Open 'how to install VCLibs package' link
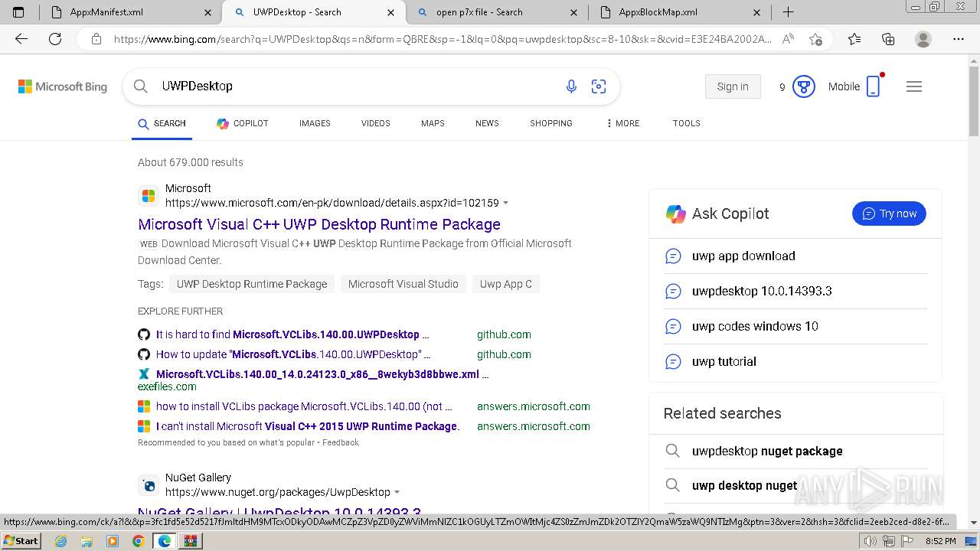 (x=304, y=406)
